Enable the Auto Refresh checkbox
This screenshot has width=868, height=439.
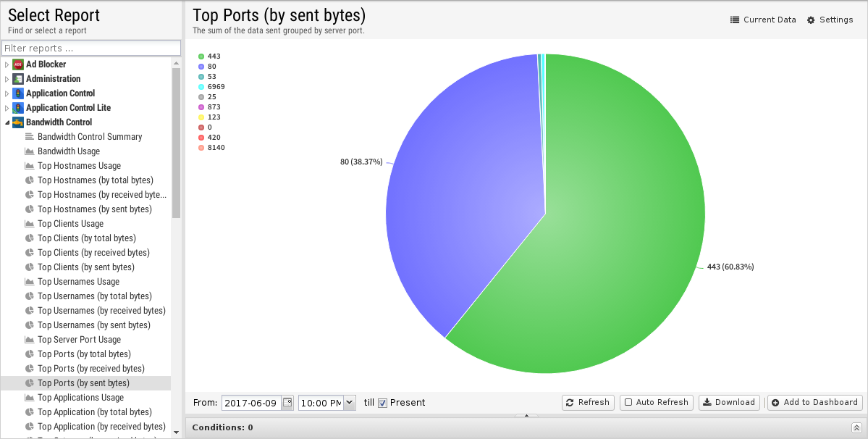point(628,403)
